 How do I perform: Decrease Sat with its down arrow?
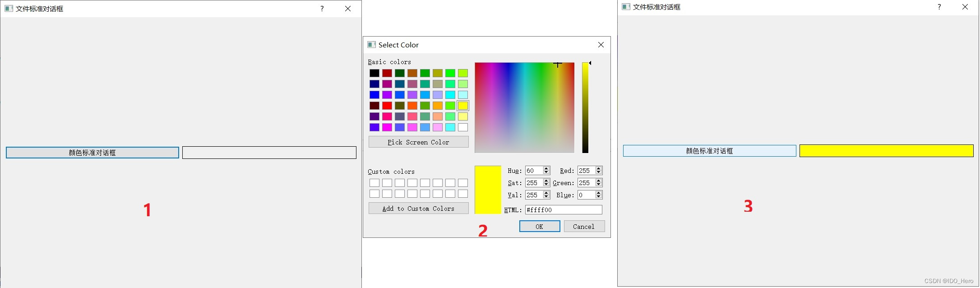pyautogui.click(x=546, y=185)
